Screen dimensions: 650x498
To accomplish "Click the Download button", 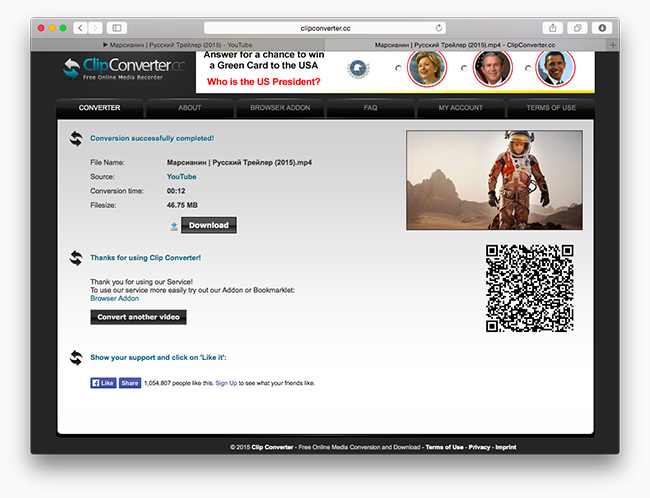I will coord(209,225).
